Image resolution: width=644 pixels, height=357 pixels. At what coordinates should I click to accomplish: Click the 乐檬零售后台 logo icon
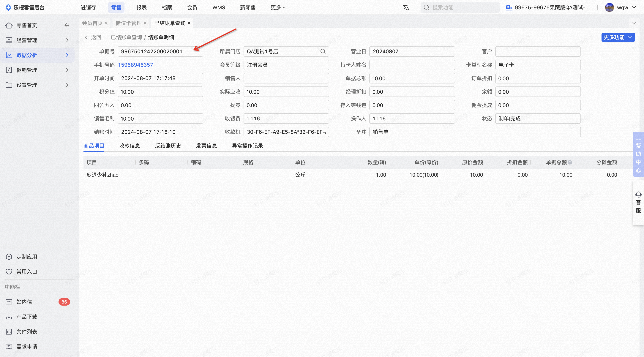coord(8,7)
